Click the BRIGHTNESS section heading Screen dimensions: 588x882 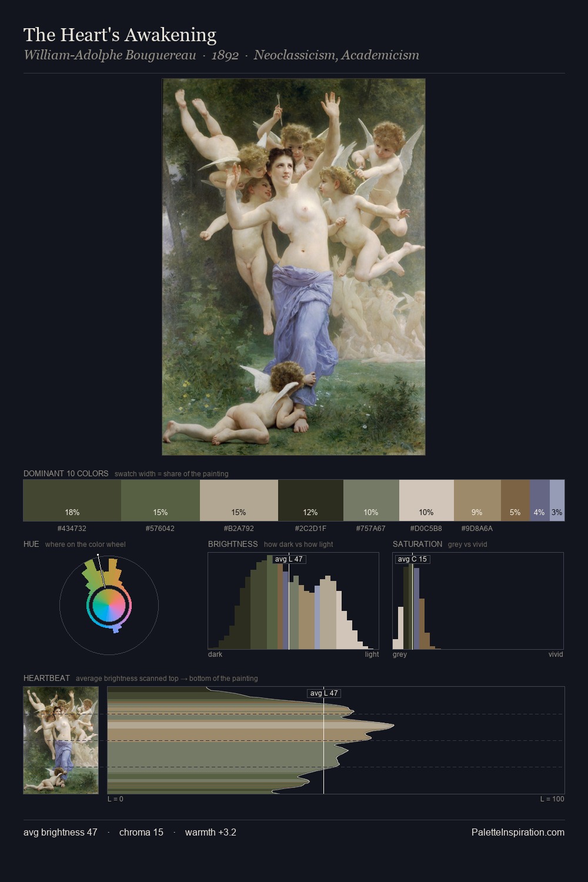pos(233,544)
